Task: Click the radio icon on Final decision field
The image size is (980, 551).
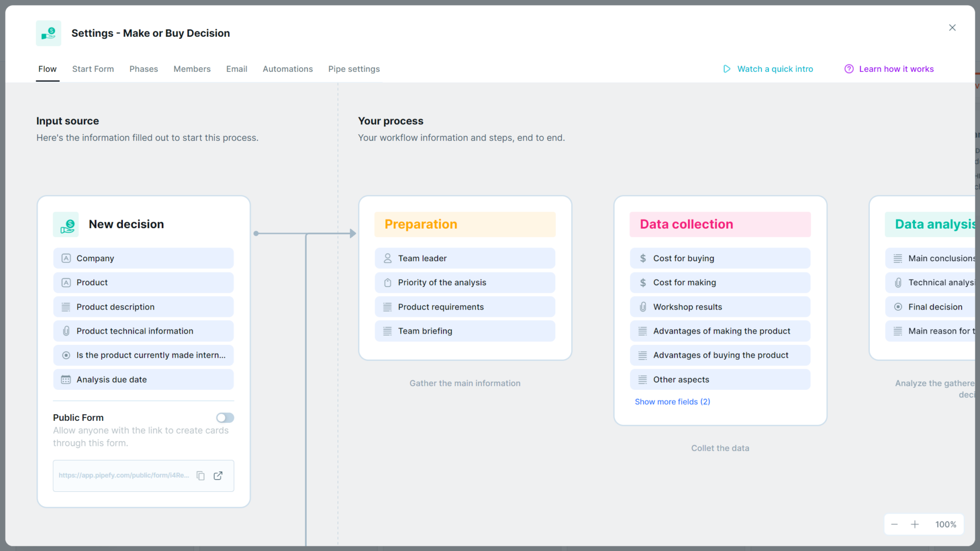Action: (x=898, y=307)
